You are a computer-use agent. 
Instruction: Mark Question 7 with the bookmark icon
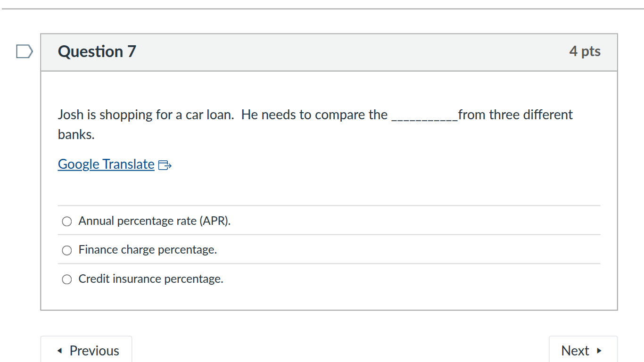coord(25,51)
